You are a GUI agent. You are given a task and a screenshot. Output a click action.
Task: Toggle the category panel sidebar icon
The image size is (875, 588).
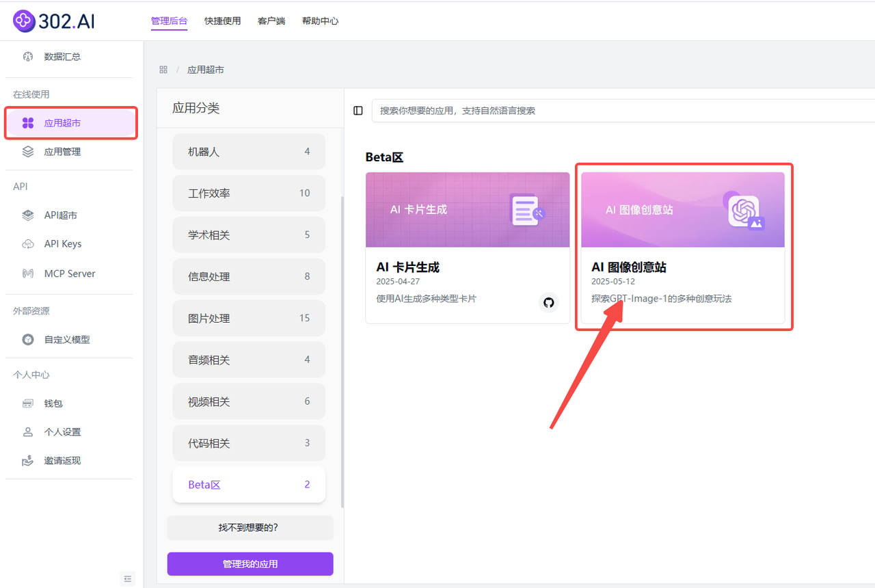pos(358,111)
